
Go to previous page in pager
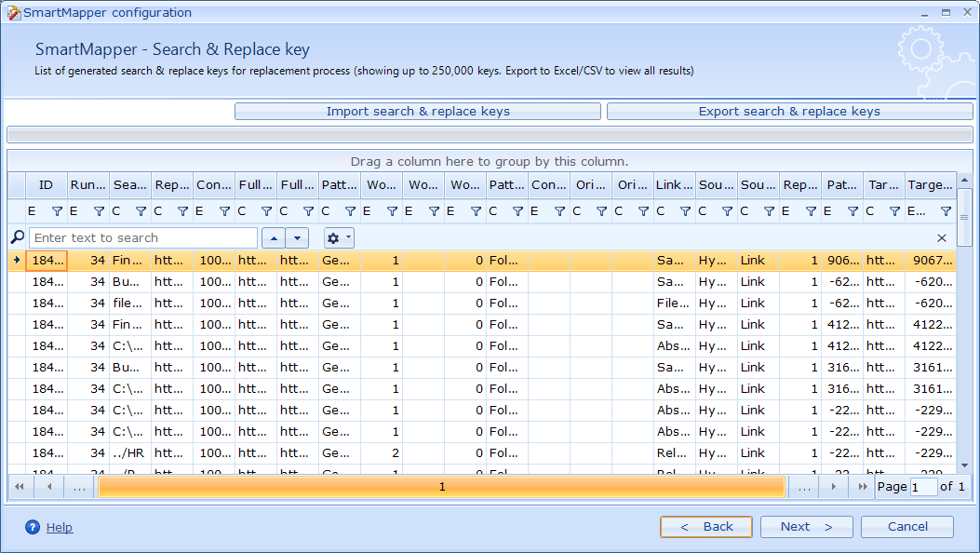(x=49, y=487)
